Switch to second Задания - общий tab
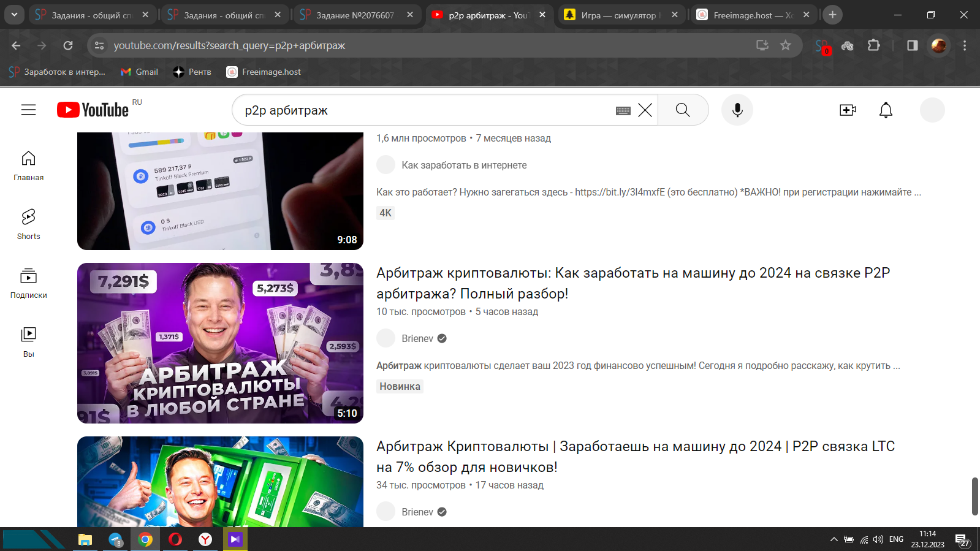980x551 pixels. pos(223,15)
